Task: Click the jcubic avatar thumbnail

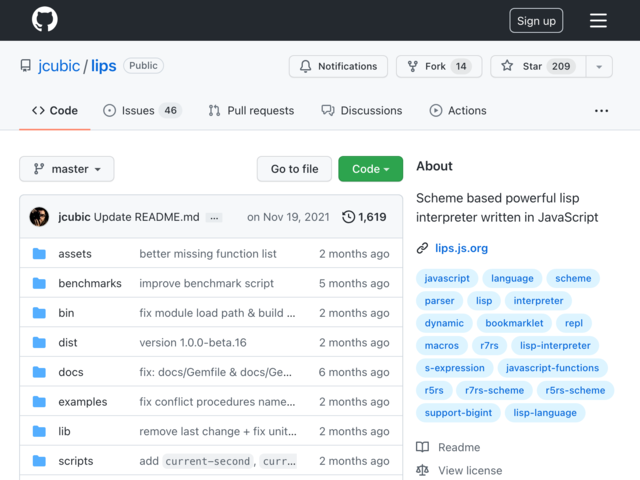Action: click(x=39, y=217)
